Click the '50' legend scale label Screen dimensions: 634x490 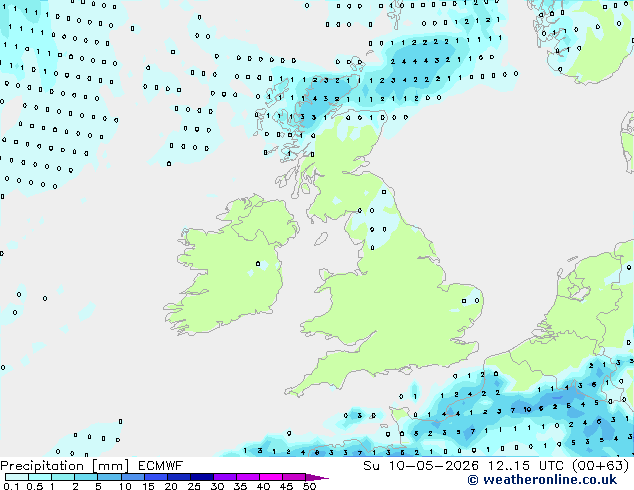tap(310, 486)
